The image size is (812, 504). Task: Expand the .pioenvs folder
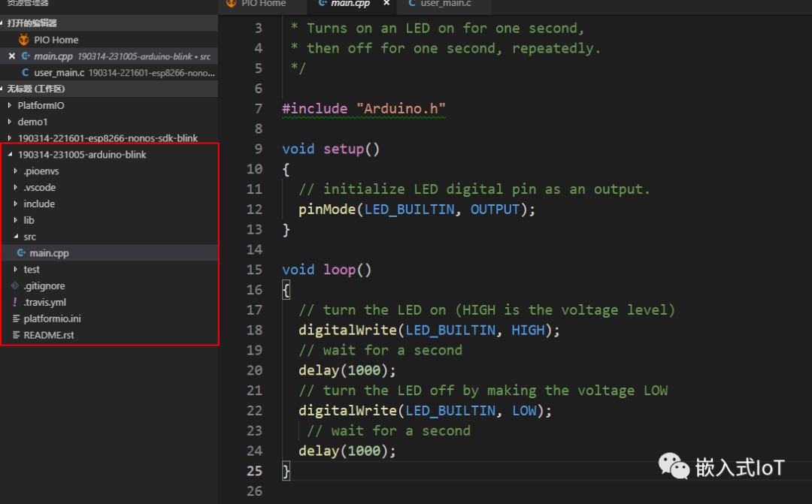click(x=41, y=171)
